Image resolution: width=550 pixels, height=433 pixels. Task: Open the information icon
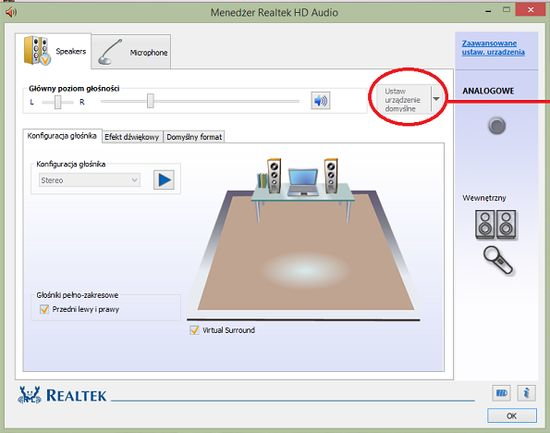pyautogui.click(x=526, y=393)
